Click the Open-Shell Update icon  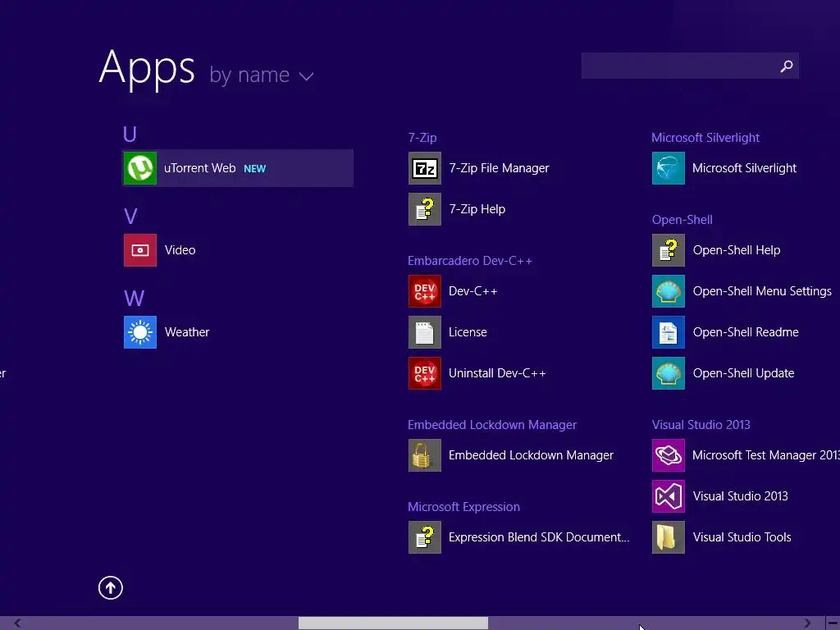(x=669, y=373)
